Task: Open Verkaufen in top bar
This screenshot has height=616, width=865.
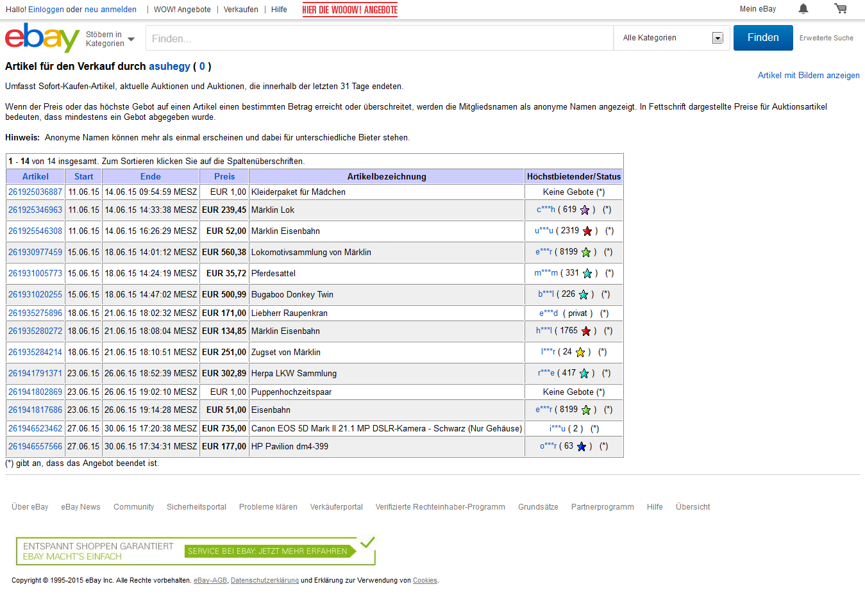Action: click(241, 10)
